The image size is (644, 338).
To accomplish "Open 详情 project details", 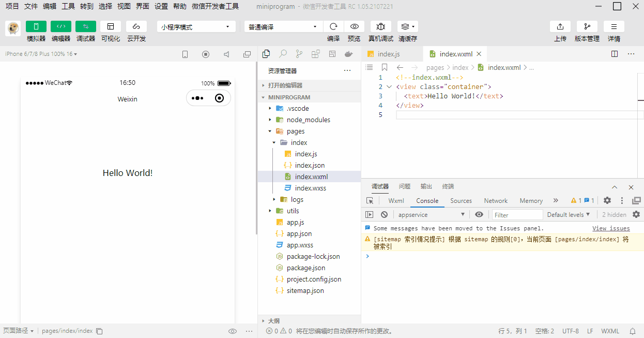I will click(x=614, y=26).
